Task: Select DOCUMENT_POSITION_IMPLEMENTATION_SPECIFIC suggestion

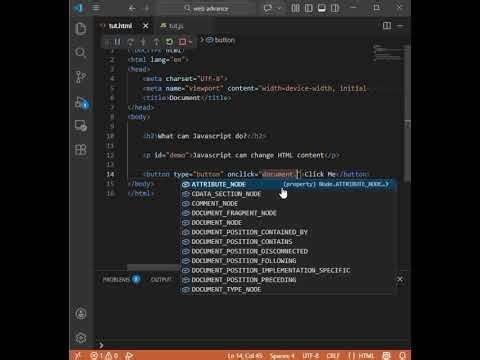Action: 289,270
